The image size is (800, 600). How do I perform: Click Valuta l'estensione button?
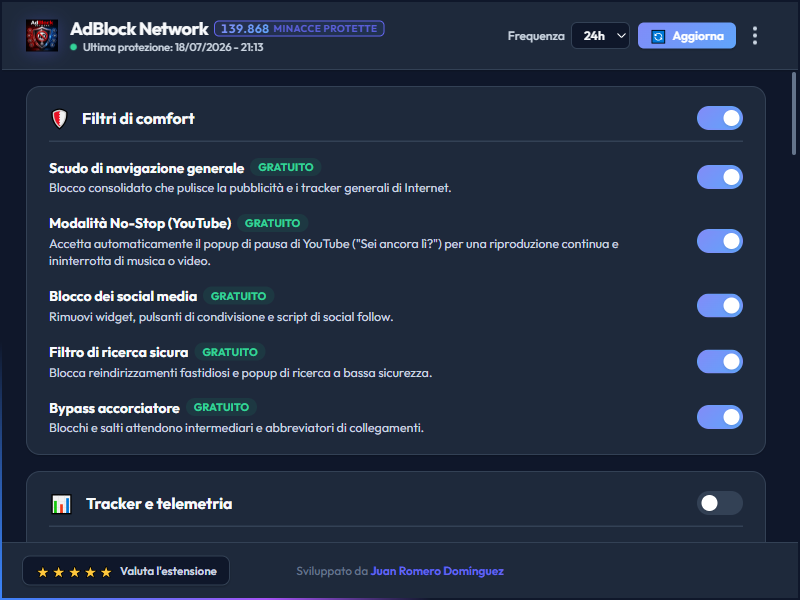[x=126, y=571]
